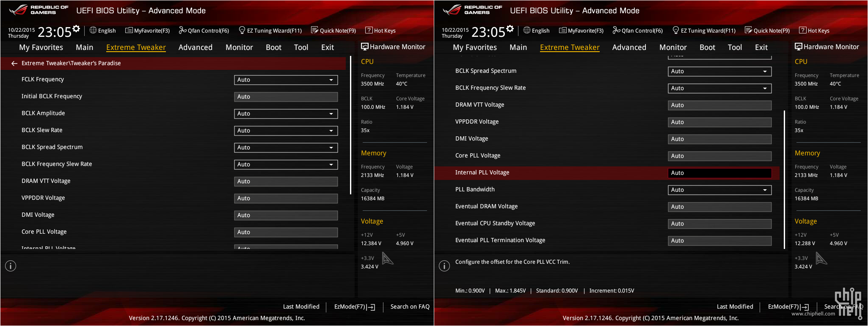Viewport: 868px width, 326px height.
Task: Click VPPDDR Voltage field in left window
Action: [286, 198]
